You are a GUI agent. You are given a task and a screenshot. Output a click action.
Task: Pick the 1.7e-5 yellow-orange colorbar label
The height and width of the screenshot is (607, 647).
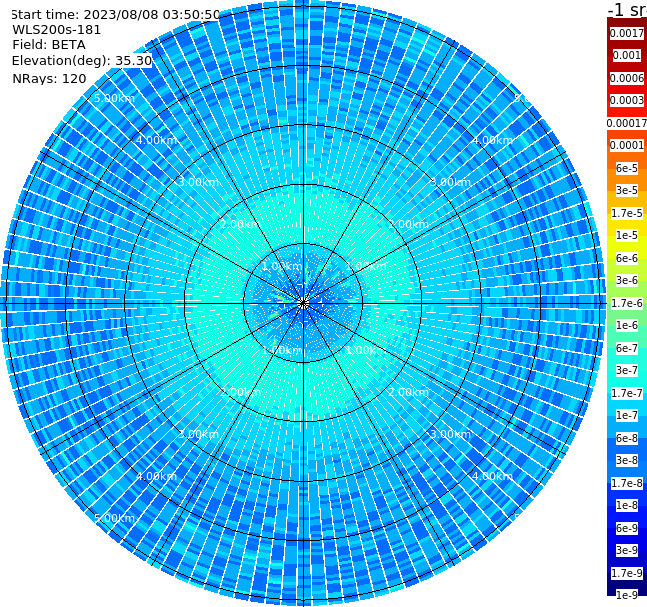pos(627,213)
